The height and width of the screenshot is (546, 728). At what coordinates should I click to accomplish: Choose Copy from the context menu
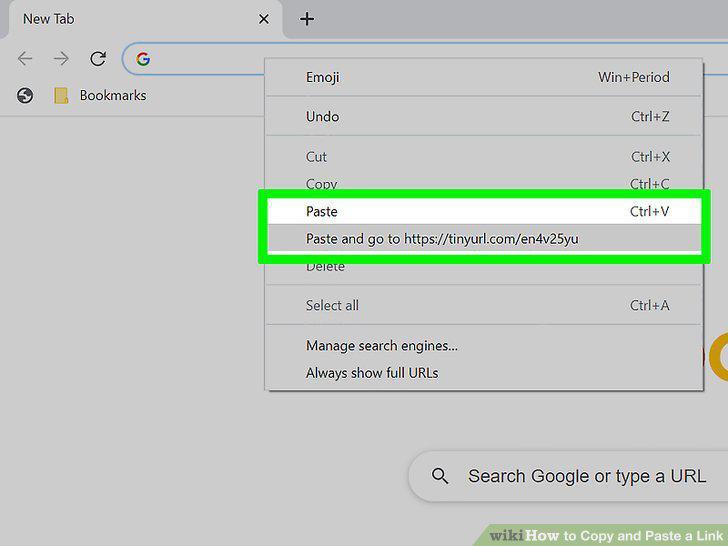[x=484, y=184]
